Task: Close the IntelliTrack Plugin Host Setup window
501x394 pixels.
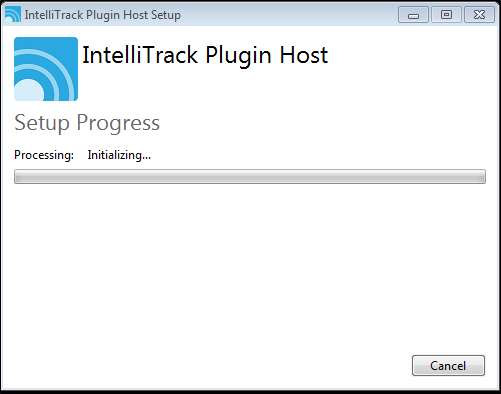Action: coord(479,15)
